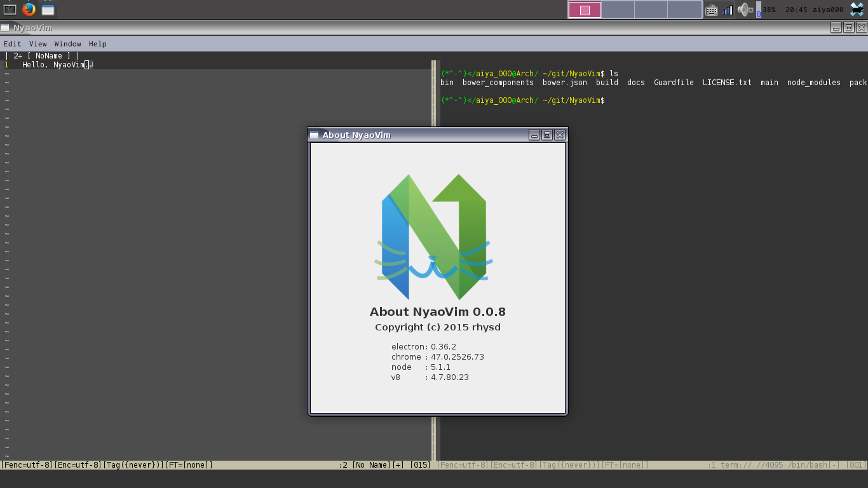Unmute sound via the muted speaker icon
Screen dimensions: 868x488
pos(745,10)
